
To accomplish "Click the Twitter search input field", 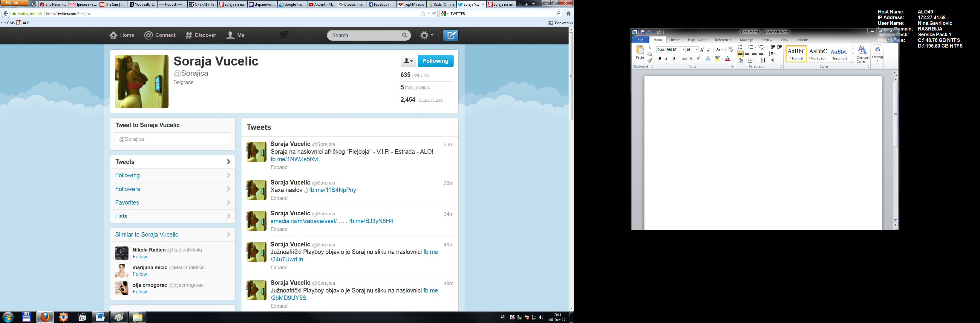I will (365, 35).
